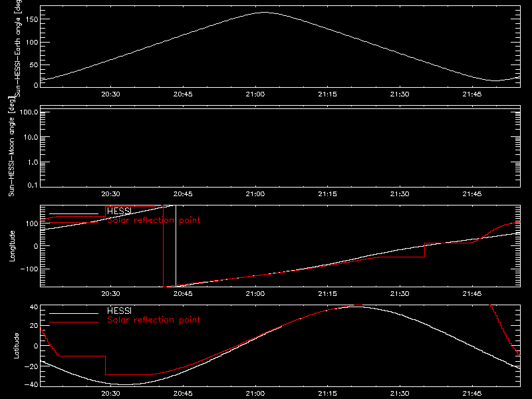
Task: Click the peak of the Sun-HESSI-Earth angle curve
Action: (265, 13)
